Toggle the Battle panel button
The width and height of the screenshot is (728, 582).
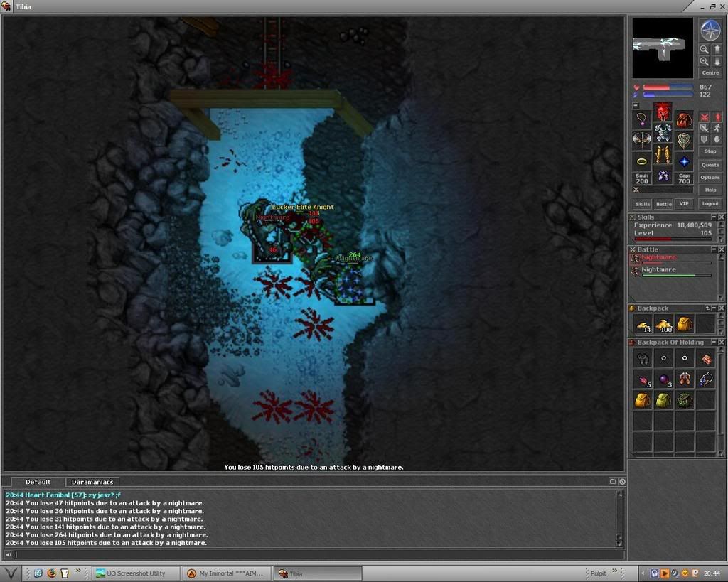663,204
